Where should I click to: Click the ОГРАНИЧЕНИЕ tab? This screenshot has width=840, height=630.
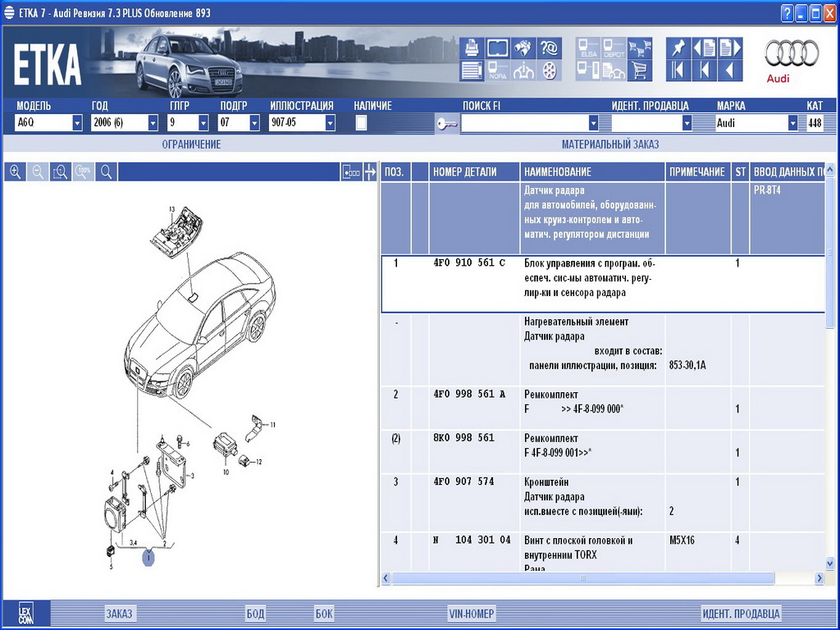[191, 144]
